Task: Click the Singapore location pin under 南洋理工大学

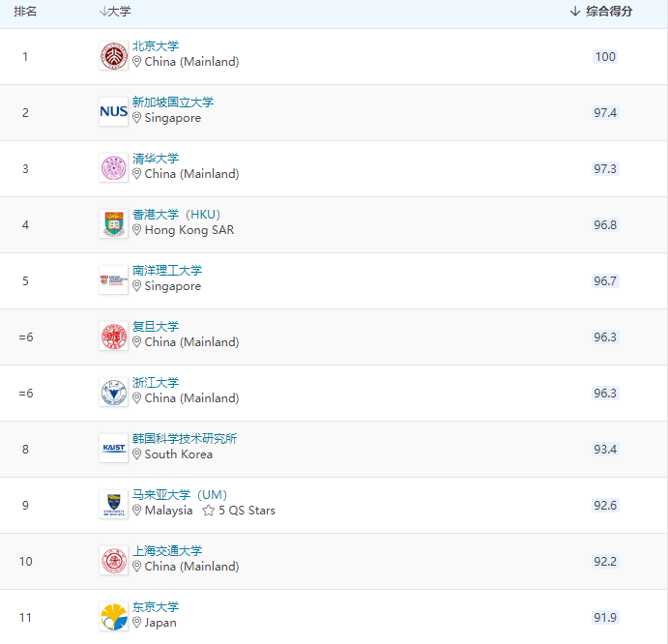Action: (x=137, y=286)
